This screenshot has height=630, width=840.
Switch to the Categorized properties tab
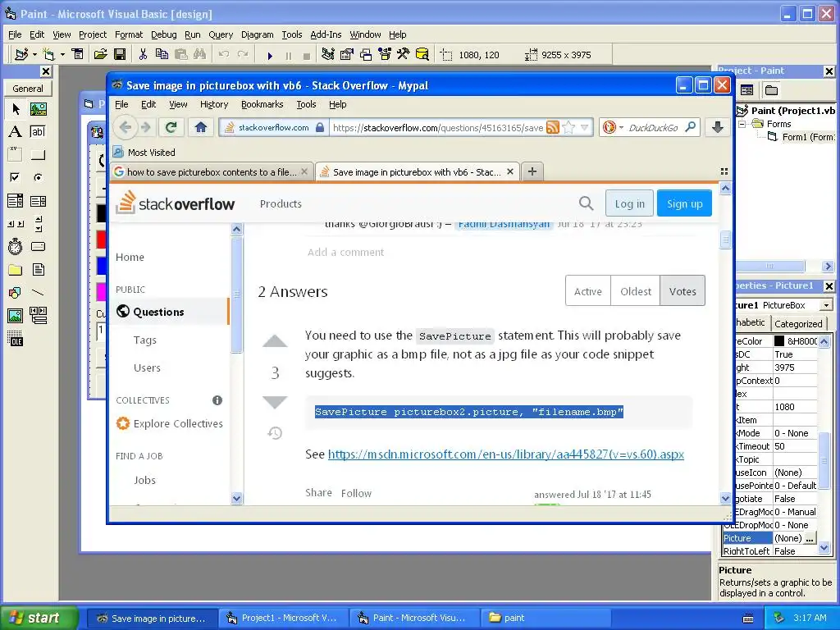click(x=798, y=323)
